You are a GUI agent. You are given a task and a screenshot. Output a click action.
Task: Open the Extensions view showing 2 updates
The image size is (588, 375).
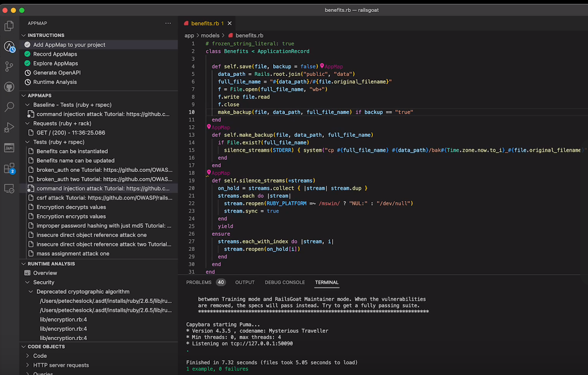click(9, 168)
